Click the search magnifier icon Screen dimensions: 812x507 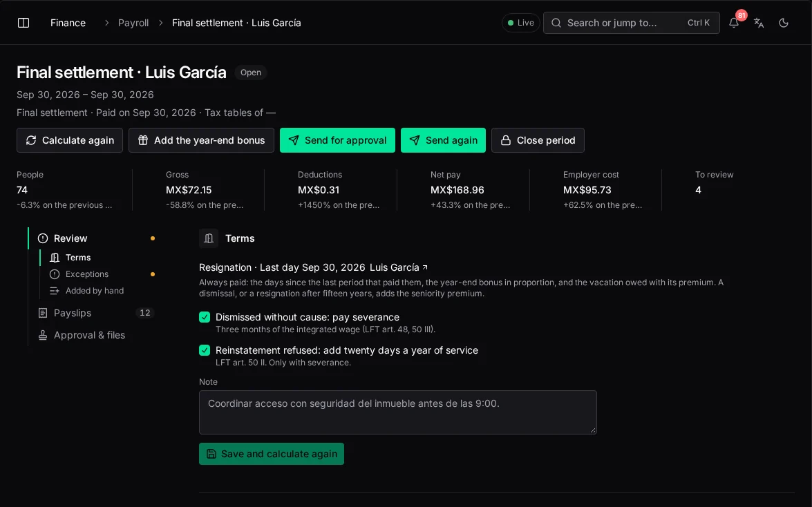[556, 23]
